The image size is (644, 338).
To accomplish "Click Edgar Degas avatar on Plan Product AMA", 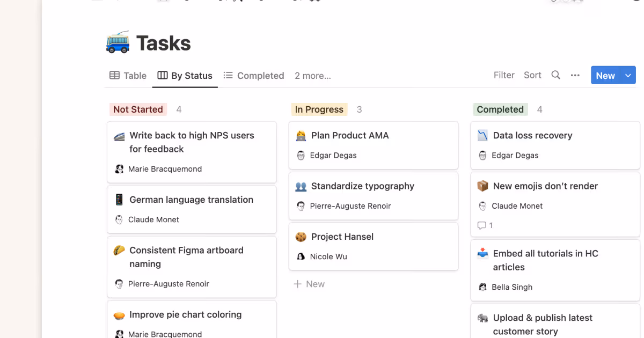I will (x=301, y=155).
